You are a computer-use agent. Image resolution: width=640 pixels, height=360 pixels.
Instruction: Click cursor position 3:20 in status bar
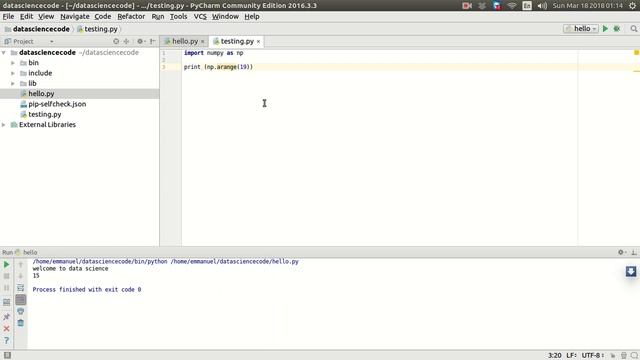point(554,356)
